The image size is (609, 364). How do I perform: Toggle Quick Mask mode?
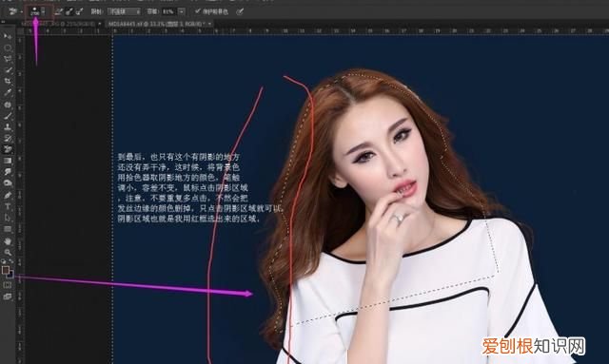pyautogui.click(x=8, y=285)
